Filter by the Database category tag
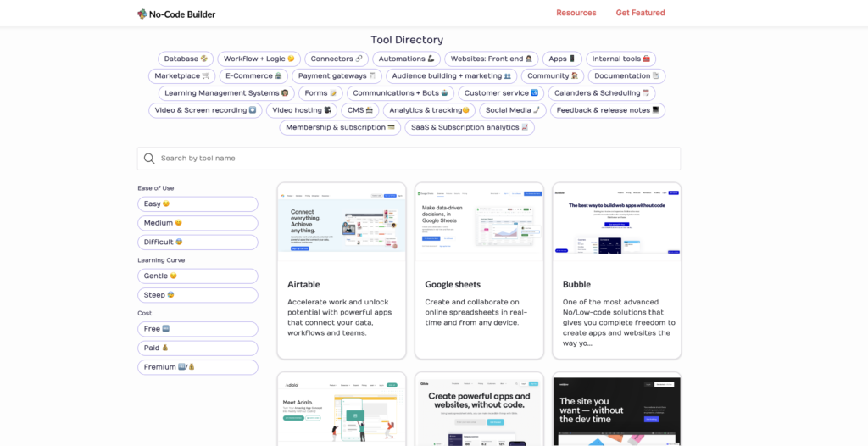 (x=186, y=59)
